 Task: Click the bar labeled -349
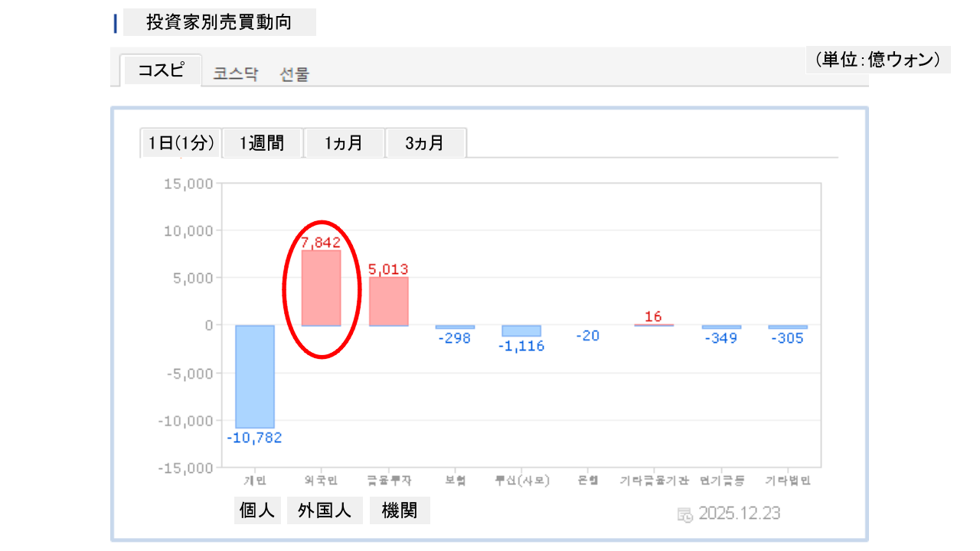[721, 327]
